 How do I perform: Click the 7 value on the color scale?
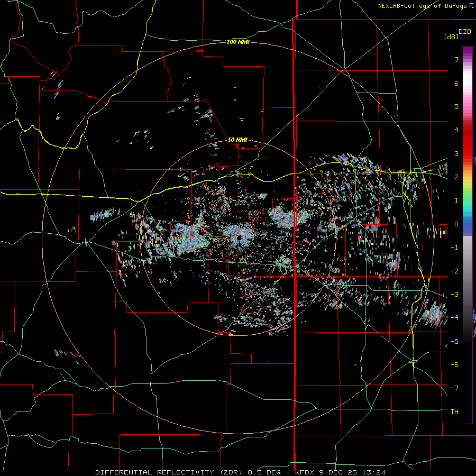pyautogui.click(x=456, y=59)
